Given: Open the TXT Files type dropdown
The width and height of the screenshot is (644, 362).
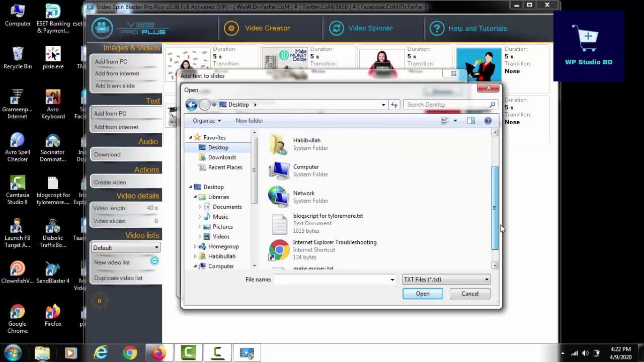Looking at the screenshot, I should 446,280.
